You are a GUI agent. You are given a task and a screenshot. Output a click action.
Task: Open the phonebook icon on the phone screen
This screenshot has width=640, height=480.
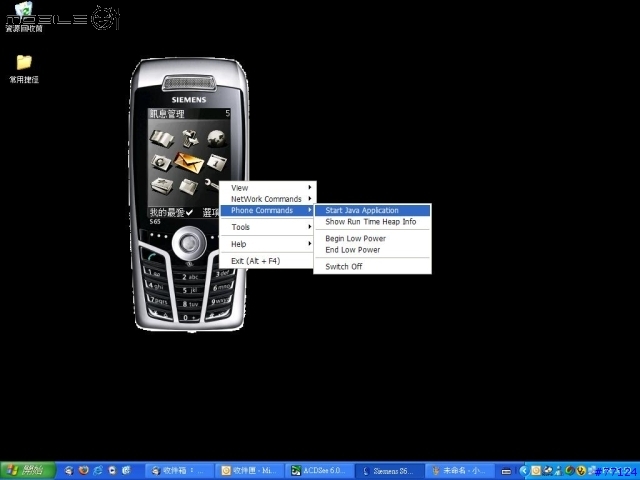tap(162, 138)
